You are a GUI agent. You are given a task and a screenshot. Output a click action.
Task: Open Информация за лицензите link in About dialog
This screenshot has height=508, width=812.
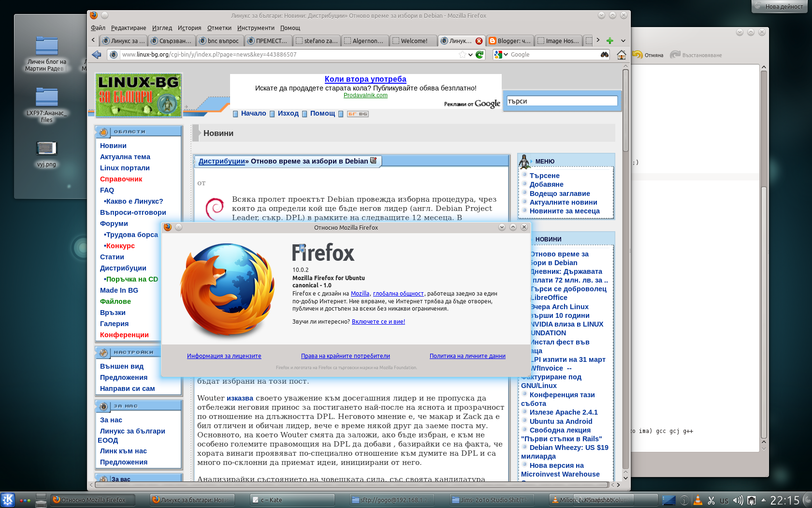pyautogui.click(x=224, y=356)
